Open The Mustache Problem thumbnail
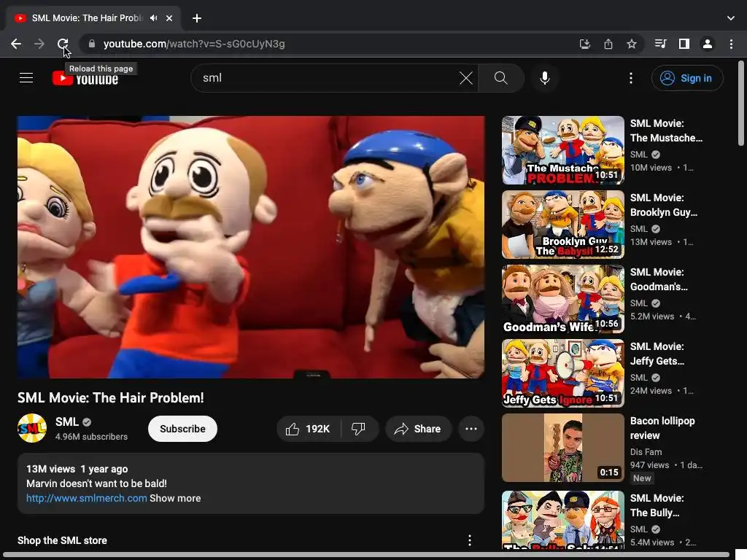 tap(562, 150)
